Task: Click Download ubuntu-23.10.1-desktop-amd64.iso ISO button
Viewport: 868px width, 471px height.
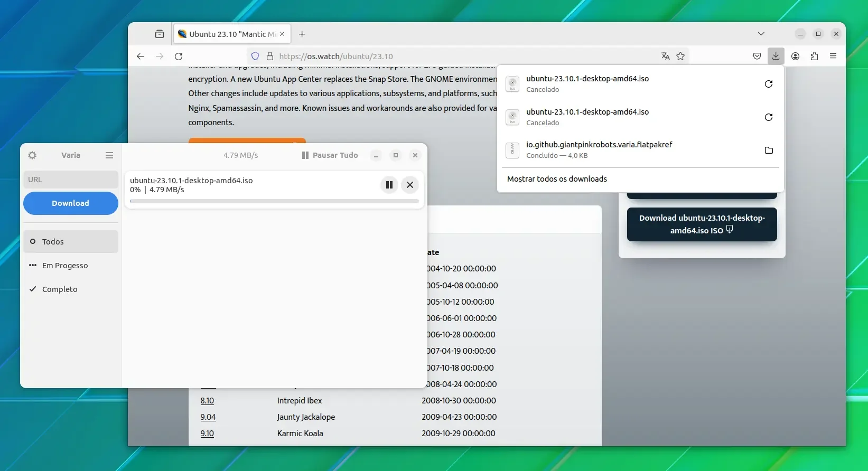Action: tap(702, 224)
